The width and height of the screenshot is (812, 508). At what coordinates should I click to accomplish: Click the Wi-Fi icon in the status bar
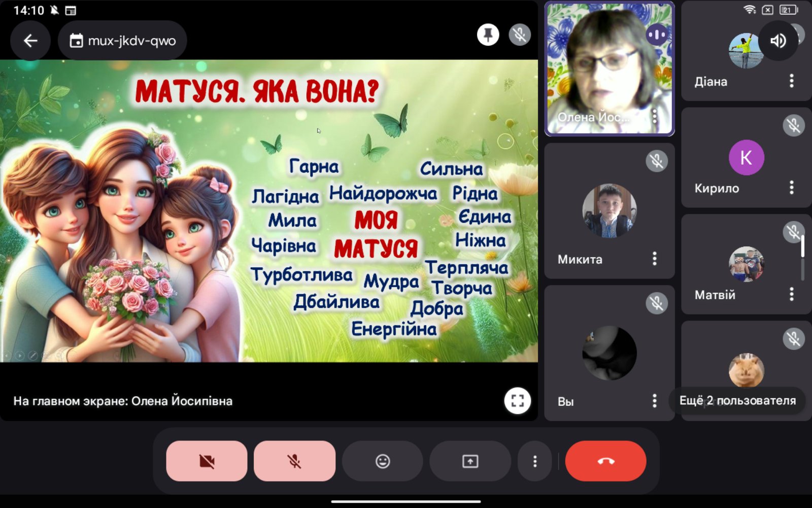750,10
